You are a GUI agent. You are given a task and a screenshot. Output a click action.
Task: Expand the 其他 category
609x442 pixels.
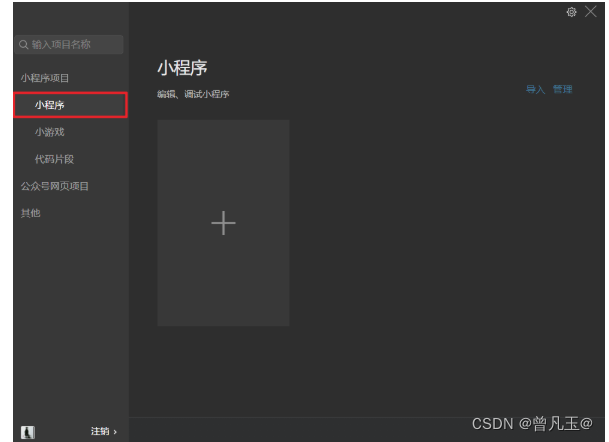tap(30, 213)
